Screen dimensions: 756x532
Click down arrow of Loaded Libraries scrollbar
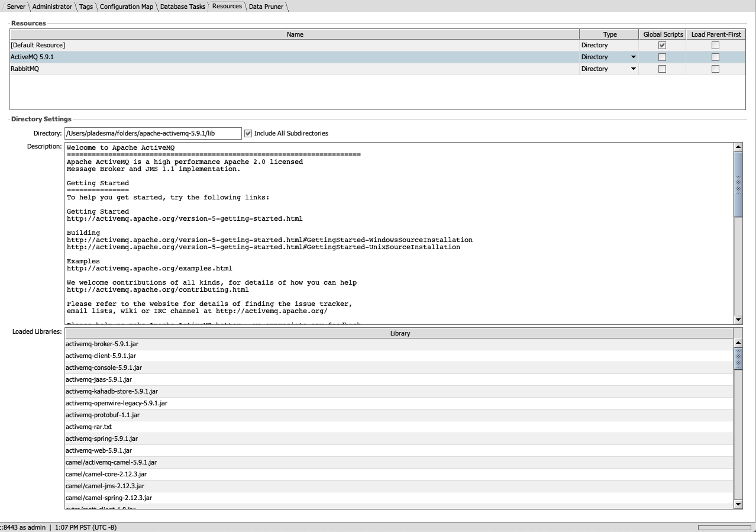click(738, 504)
